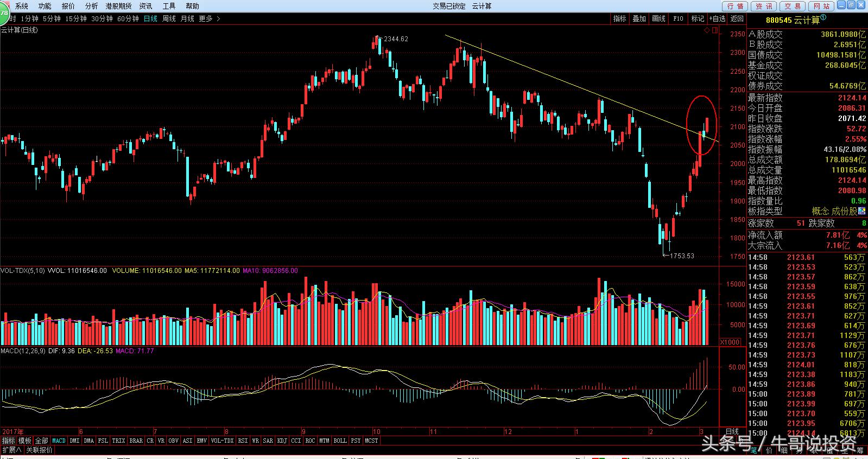Click the X1000 volume scale label
The height and width of the screenshot is (459, 868).
point(730,342)
